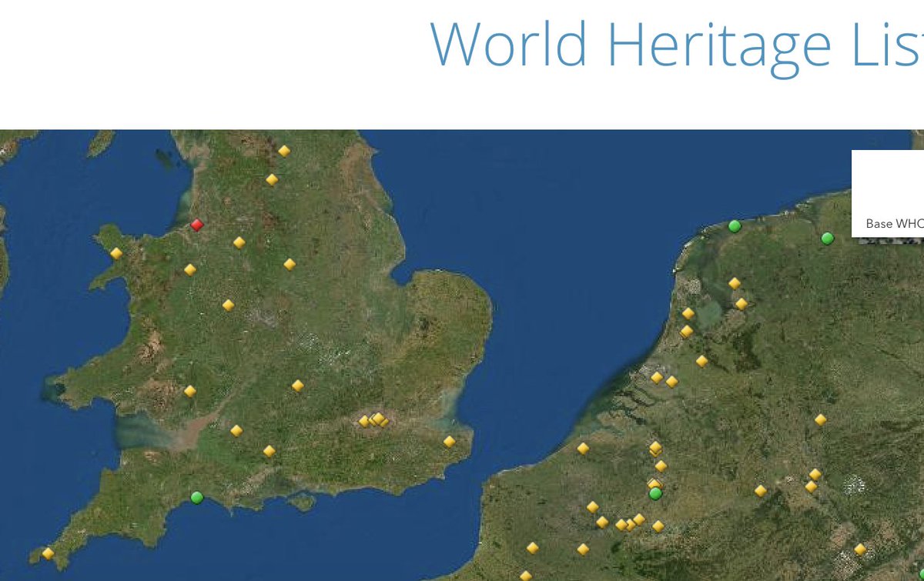Select the yellow diamond near Utrecht
The height and width of the screenshot is (581, 924).
click(x=701, y=361)
